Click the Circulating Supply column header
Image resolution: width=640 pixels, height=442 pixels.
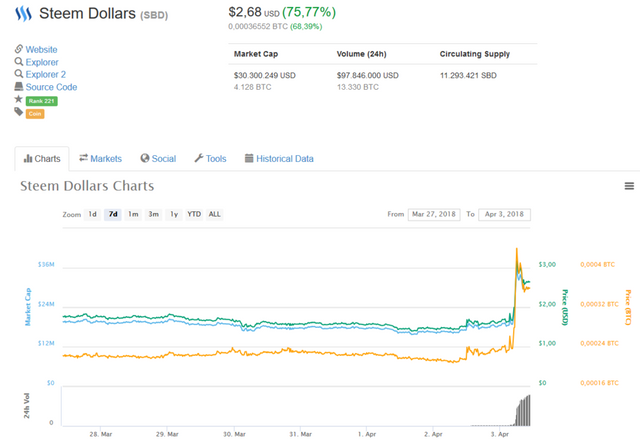475,54
